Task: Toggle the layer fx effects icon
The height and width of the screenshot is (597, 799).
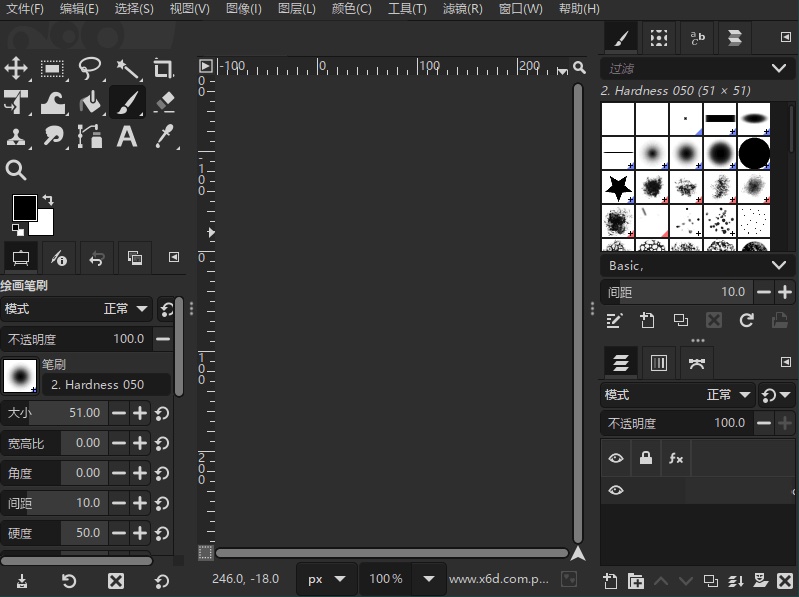Action: pos(676,458)
